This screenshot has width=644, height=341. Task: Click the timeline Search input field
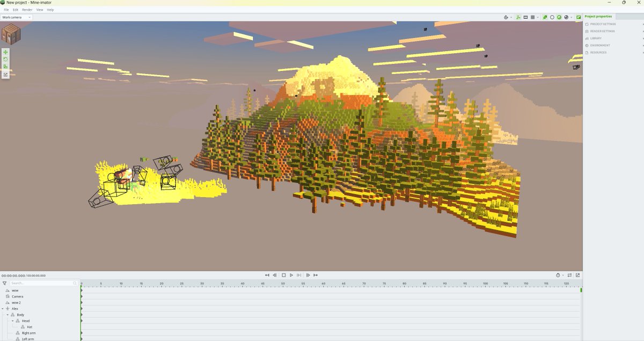click(44, 283)
